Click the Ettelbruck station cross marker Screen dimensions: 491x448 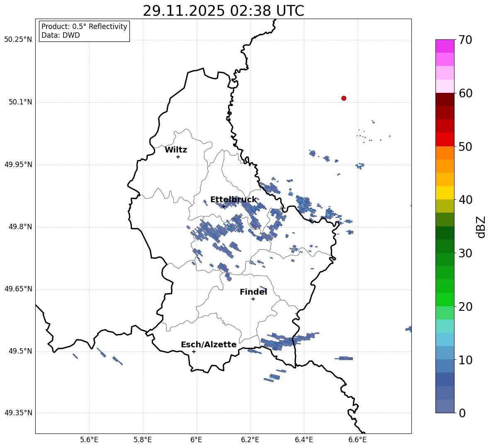(x=224, y=206)
